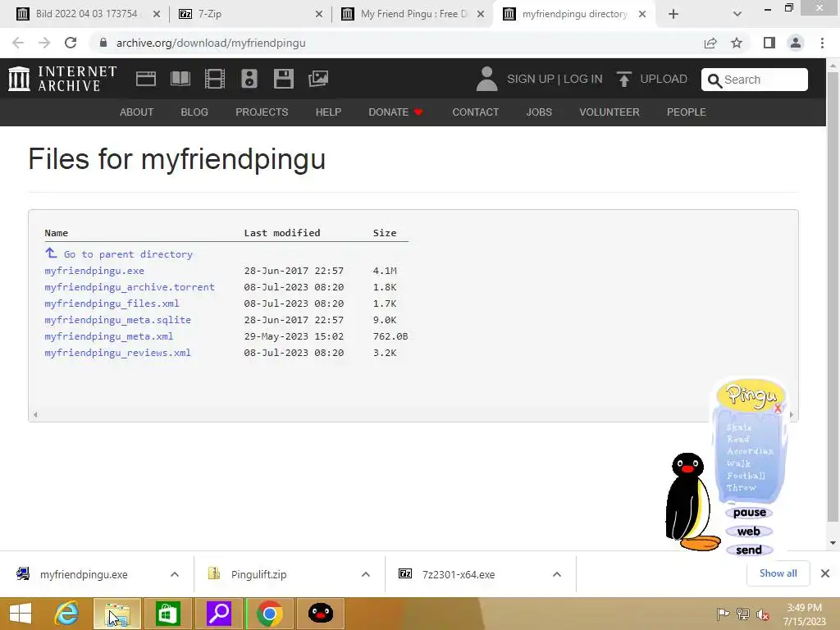Image resolution: width=840 pixels, height=630 pixels.
Task: Expand Pingulift.zip download options chevron
Action: coord(366,574)
